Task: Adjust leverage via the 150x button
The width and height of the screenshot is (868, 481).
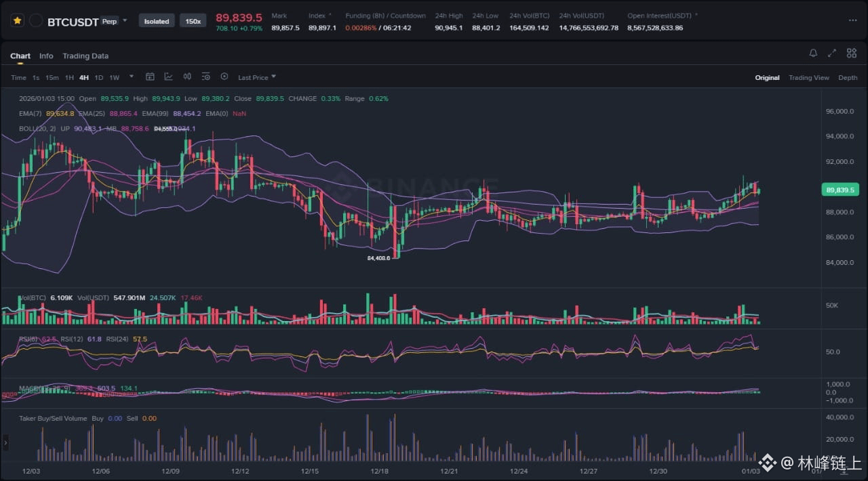Action: (193, 21)
